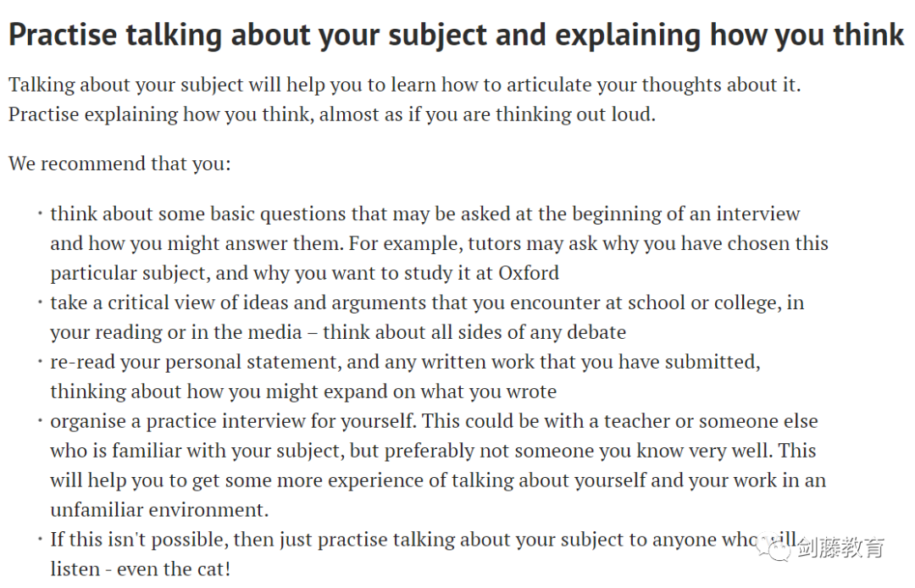Select the bullet before "organise a practice interview"
Image resolution: width=915 pixels, height=588 pixels.
(x=40, y=420)
